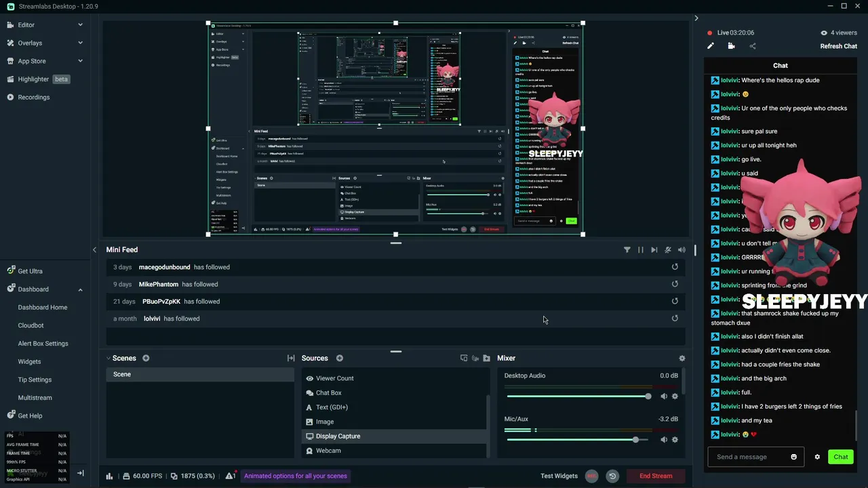The width and height of the screenshot is (868, 488).
Task: Click Refresh Chat
Action: coord(839,46)
